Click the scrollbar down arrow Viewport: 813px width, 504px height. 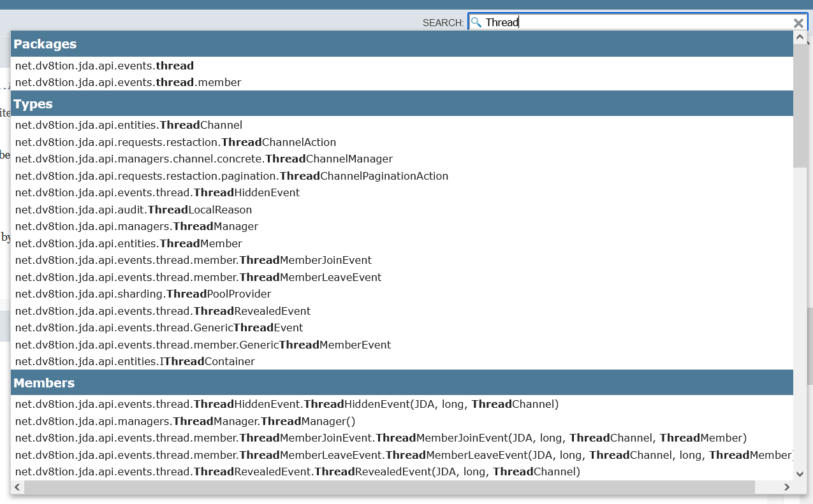click(x=800, y=474)
